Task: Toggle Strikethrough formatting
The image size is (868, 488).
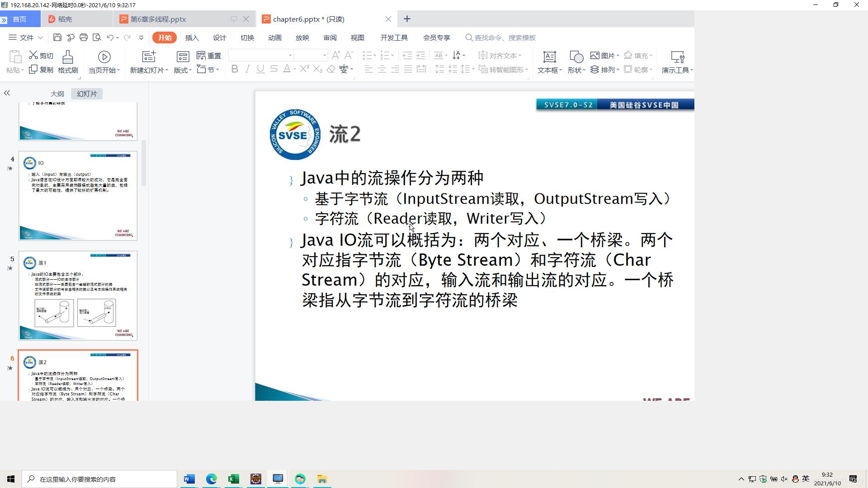Action: 274,69
